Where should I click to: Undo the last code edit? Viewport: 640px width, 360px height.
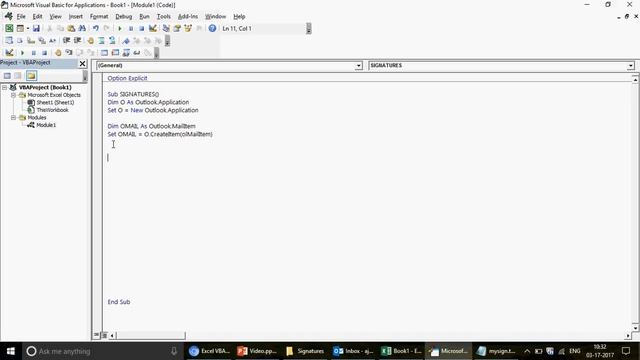[96, 28]
